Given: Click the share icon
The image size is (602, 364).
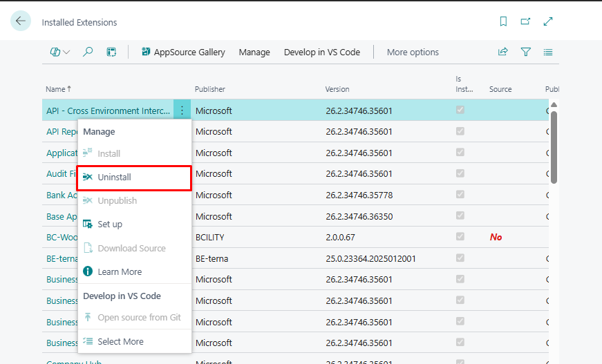Looking at the screenshot, I should pyautogui.click(x=503, y=52).
